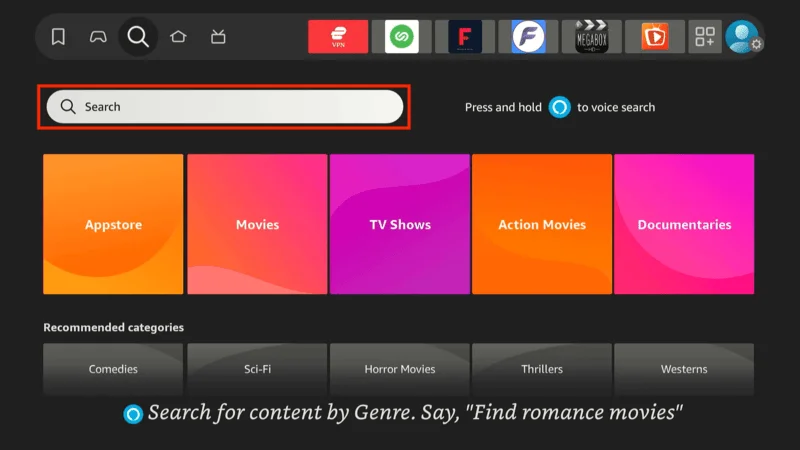Launch the red ExpressVPN app
Image resolution: width=800 pixels, height=450 pixels.
(338, 37)
